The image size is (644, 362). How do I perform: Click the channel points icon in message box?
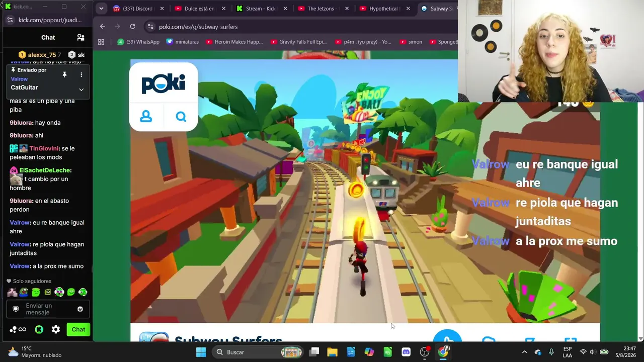[16, 309]
